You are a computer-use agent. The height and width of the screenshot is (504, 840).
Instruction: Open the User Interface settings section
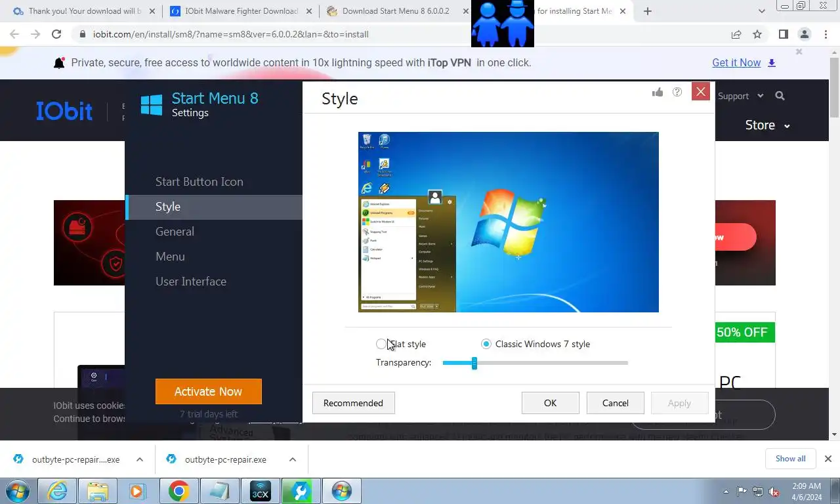(x=191, y=282)
